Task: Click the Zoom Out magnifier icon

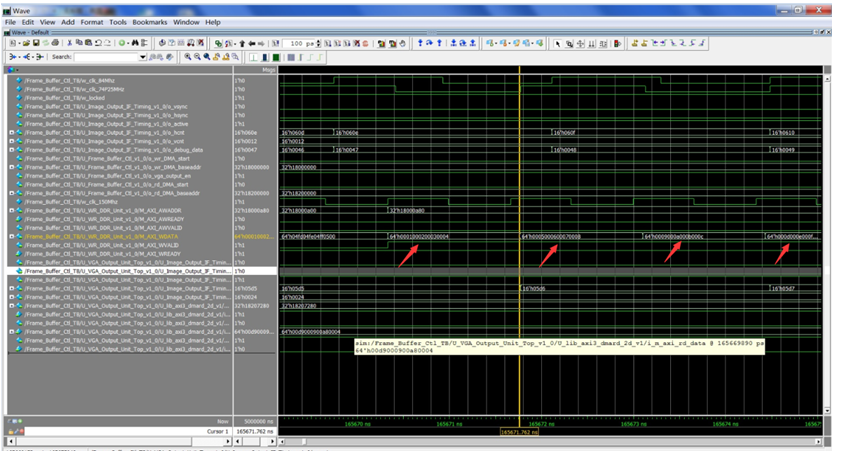Action: pyautogui.click(x=197, y=57)
